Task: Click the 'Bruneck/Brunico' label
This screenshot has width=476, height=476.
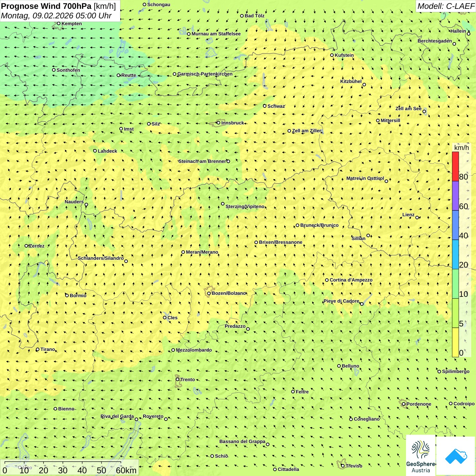Action: click(319, 225)
